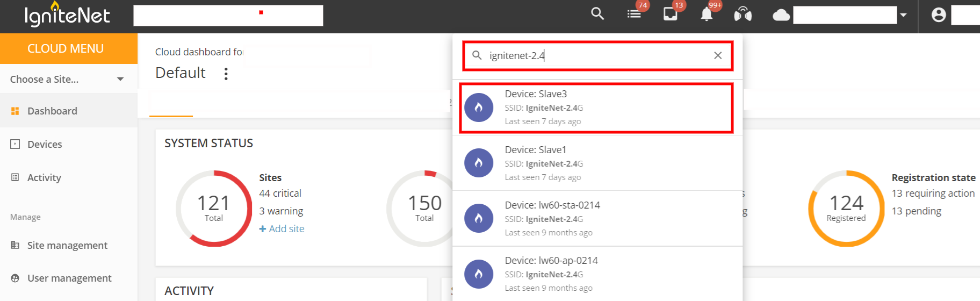Click the ACTIVITY panel heading
Viewport: 980px width, 301px height.
click(189, 291)
